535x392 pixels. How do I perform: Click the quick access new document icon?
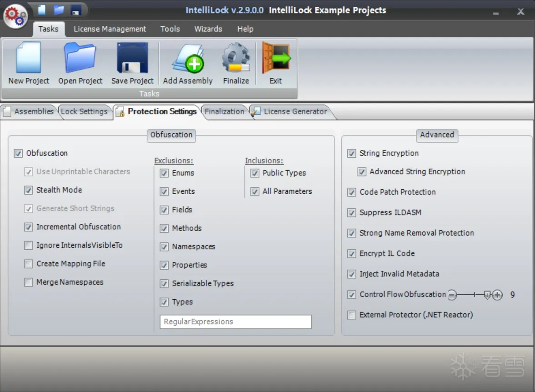click(42, 10)
